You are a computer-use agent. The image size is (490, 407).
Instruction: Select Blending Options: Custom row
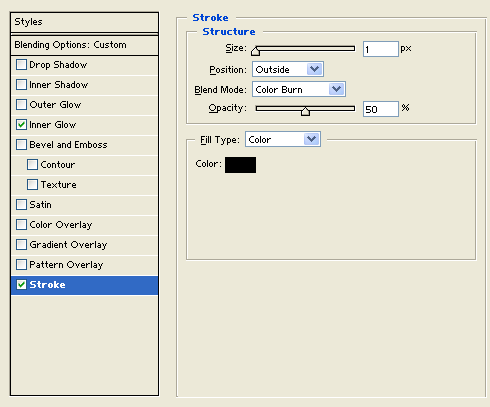84,45
